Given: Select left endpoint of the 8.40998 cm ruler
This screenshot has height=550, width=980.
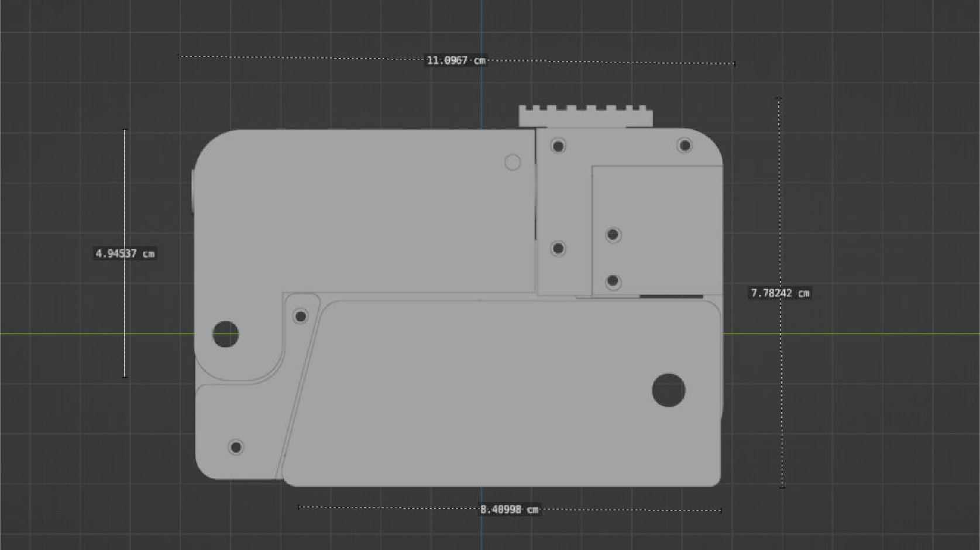Looking at the screenshot, I should point(298,507).
